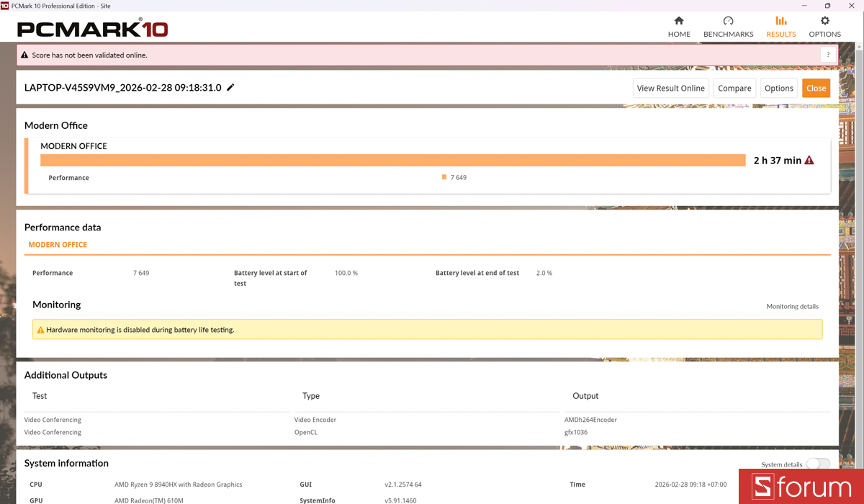This screenshot has height=504, width=864.
Task: Click the orange Modern Office battery life bar
Action: [x=392, y=160]
